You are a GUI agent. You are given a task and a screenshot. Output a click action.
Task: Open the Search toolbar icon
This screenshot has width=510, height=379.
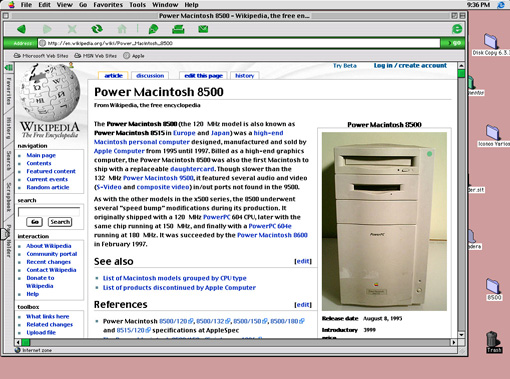pyautogui.click(x=153, y=29)
